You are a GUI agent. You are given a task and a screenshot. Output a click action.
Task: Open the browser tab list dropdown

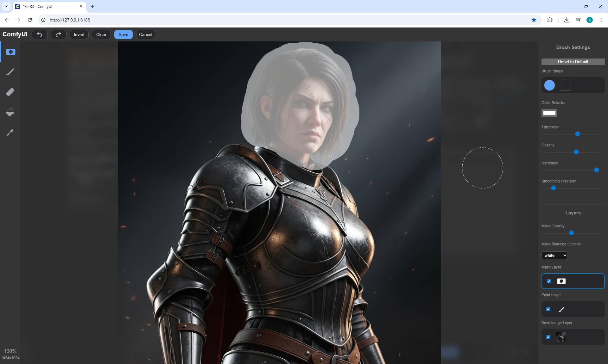click(x=6, y=6)
